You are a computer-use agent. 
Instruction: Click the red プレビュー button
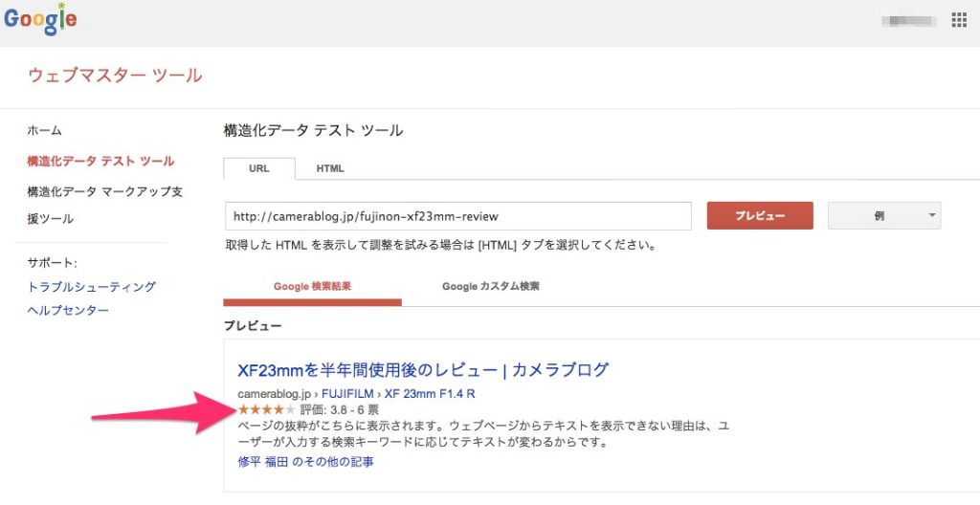point(760,215)
